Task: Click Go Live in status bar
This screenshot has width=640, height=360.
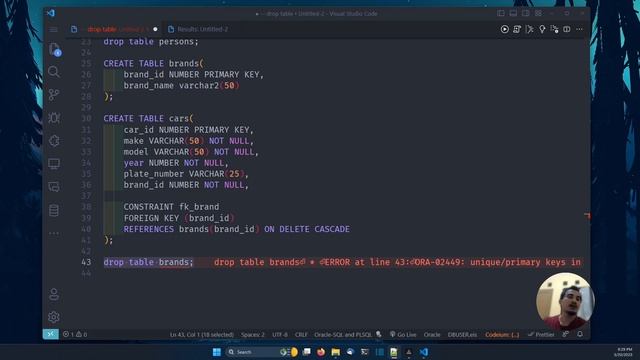Action: [403, 335]
